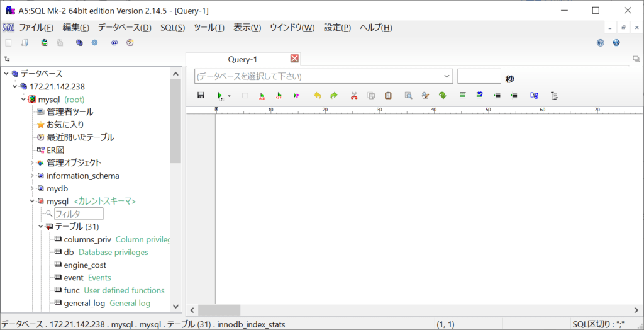Click the clock history icon in top toolbar
The image size is (644, 330).
130,42
